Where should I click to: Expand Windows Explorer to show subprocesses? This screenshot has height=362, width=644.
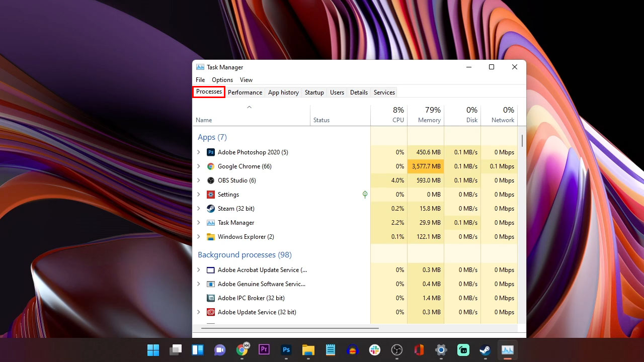pos(198,237)
